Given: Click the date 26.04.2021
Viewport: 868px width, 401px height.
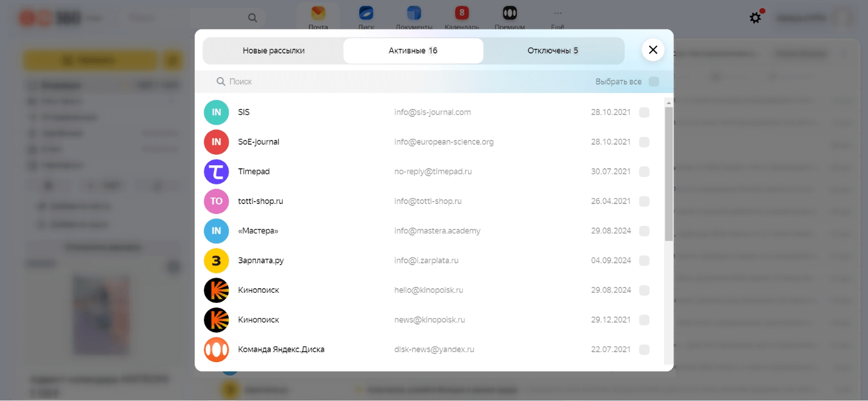Looking at the screenshot, I should [610, 201].
